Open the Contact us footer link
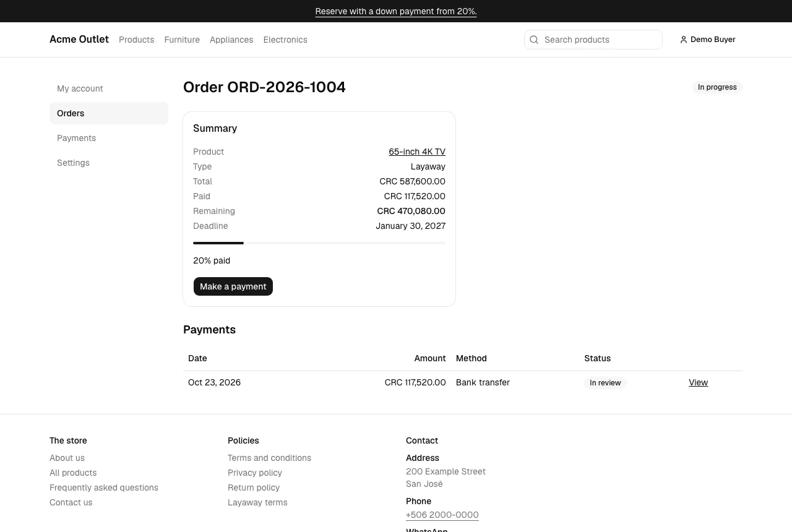Screen dimensions: 792x532 click(x=71, y=502)
